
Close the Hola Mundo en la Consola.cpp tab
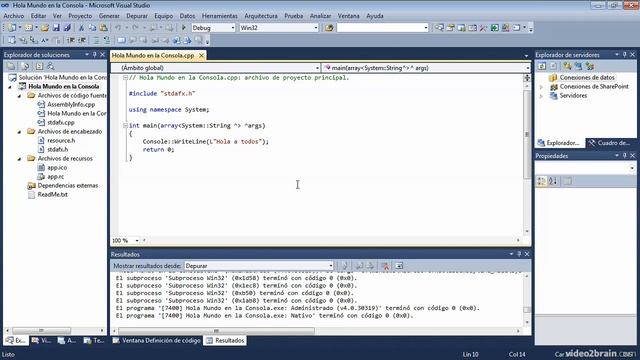pyautogui.click(x=201, y=55)
